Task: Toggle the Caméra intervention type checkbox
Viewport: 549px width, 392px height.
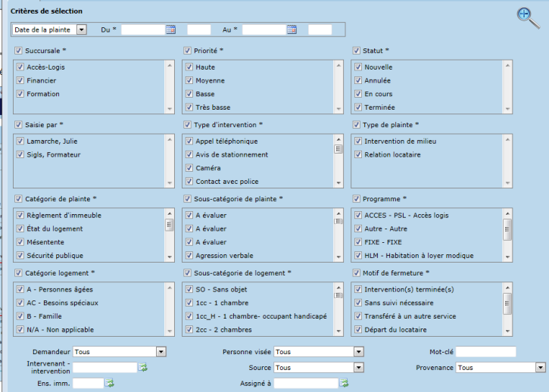Action: click(x=190, y=168)
